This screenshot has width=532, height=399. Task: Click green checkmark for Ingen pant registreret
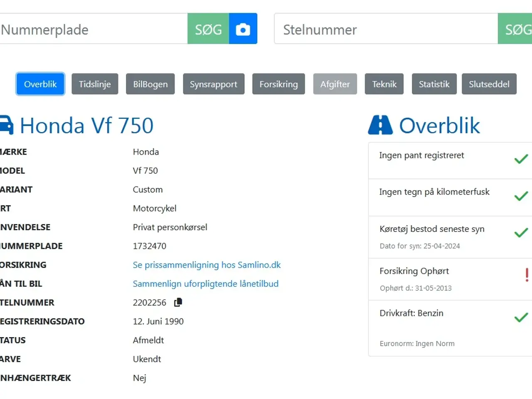pos(521,159)
